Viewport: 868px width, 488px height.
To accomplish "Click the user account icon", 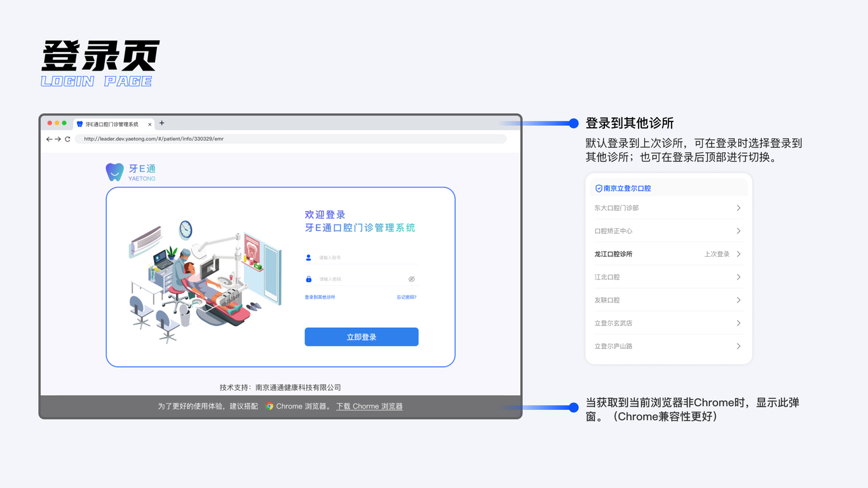I will click(x=309, y=257).
